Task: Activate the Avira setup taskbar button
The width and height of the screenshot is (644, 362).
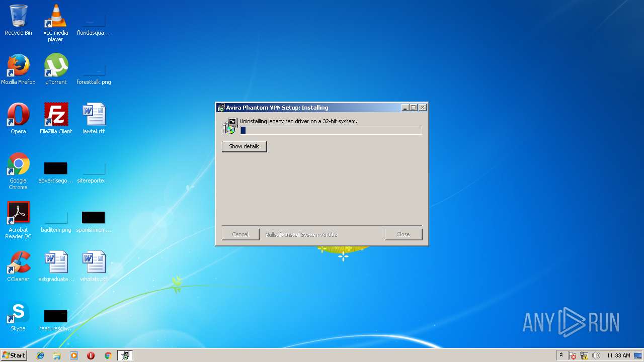Action: coord(125,355)
